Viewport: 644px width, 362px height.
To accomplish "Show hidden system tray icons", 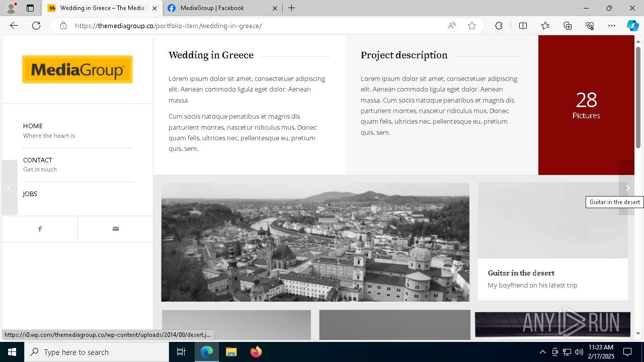I will [542, 352].
